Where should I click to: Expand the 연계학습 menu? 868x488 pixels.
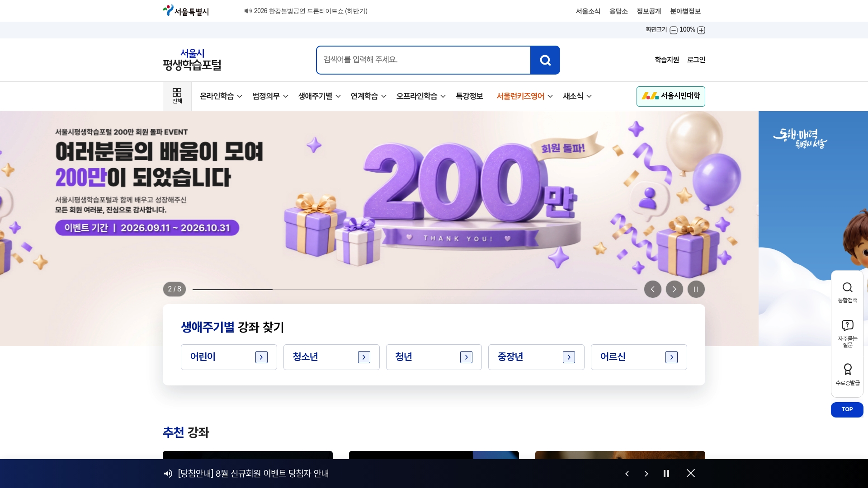368,96
